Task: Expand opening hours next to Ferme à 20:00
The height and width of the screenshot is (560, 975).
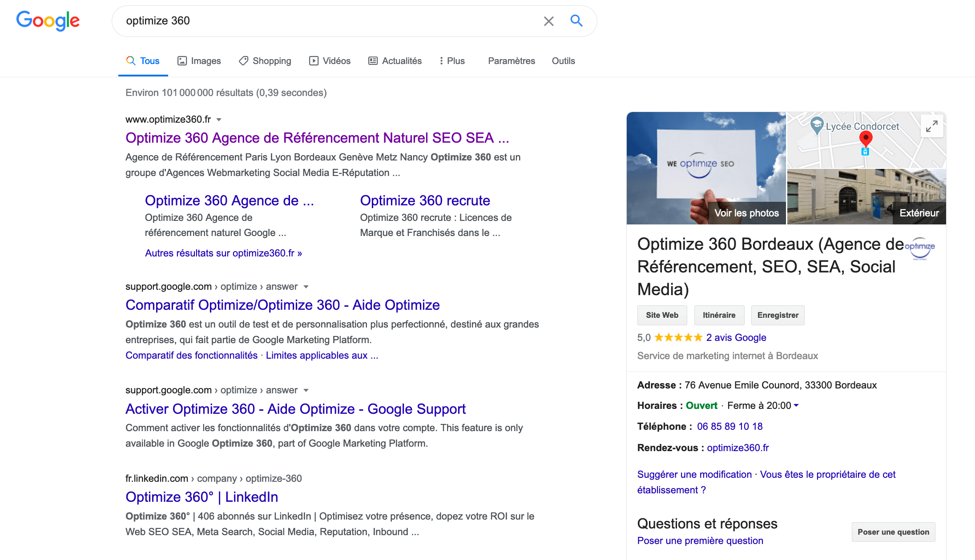Action: click(x=796, y=405)
